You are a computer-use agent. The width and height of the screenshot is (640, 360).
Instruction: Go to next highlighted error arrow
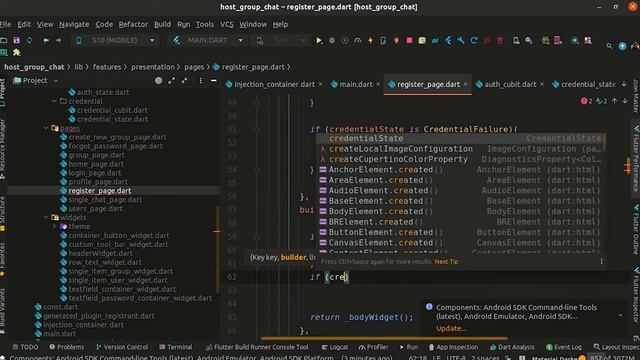pos(625,101)
